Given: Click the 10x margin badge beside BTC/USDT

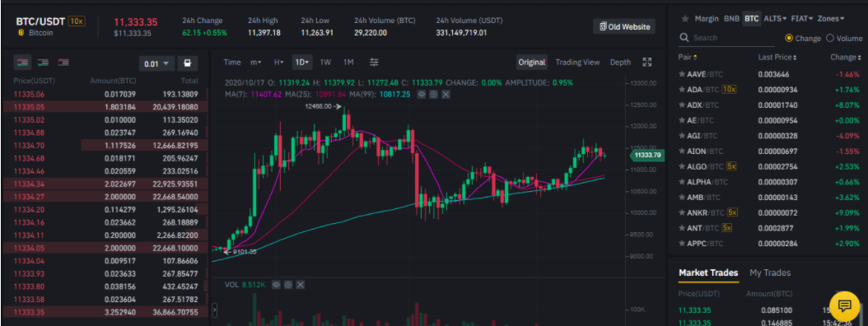Looking at the screenshot, I should tap(77, 21).
